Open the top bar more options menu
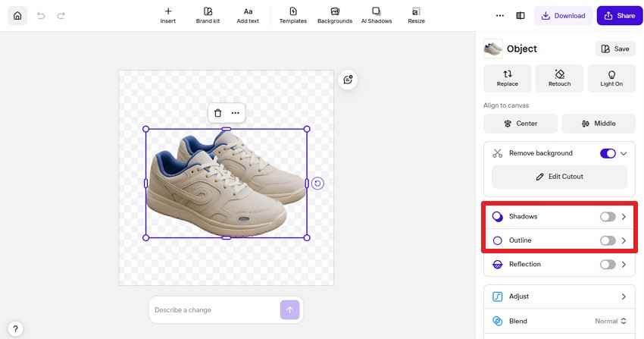The height and width of the screenshot is (339, 644). [x=500, y=16]
